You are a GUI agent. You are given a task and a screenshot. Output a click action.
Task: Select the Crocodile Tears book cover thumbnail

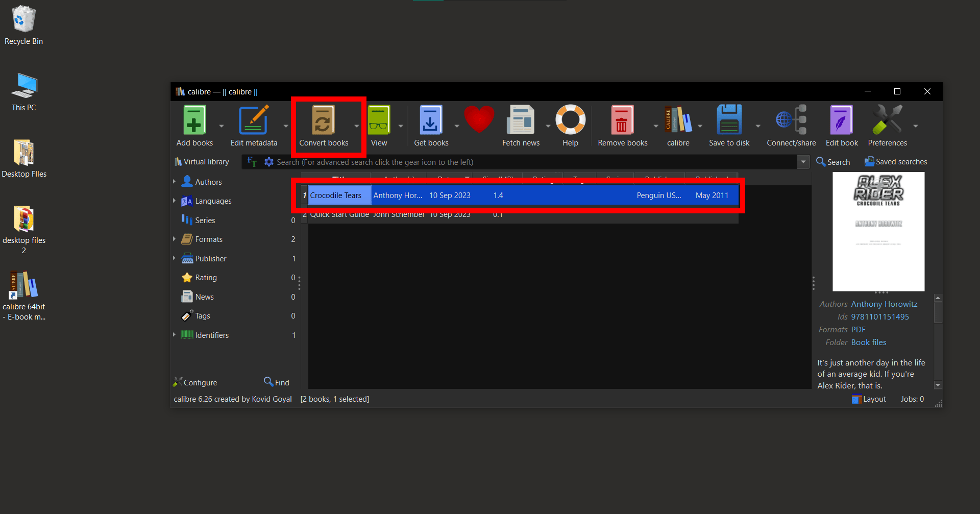click(878, 231)
